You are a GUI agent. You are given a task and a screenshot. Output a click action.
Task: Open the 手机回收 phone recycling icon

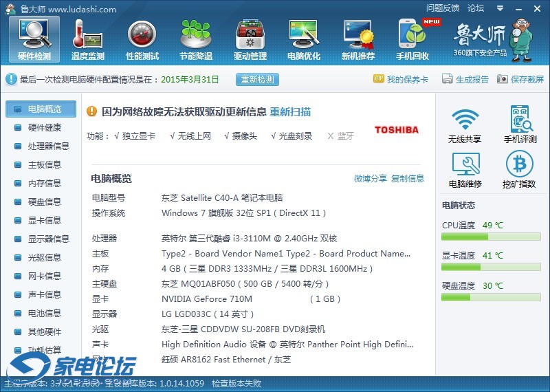(x=412, y=39)
